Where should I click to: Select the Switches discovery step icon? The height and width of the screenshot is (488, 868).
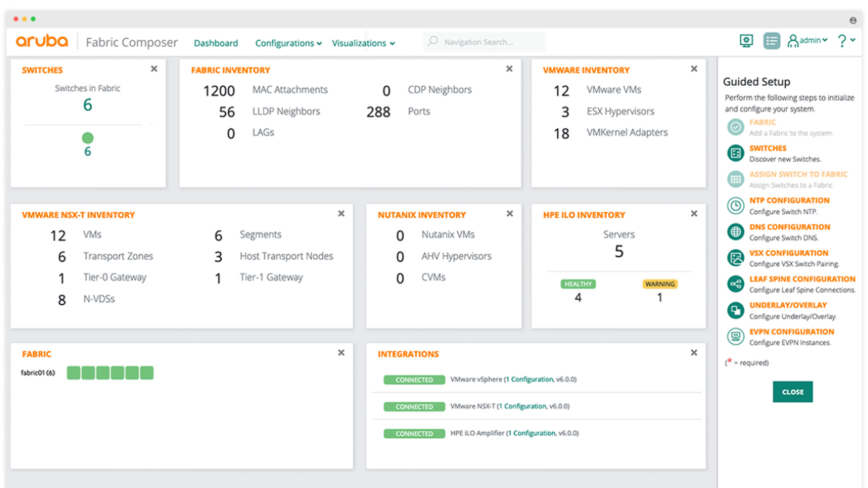click(x=736, y=153)
